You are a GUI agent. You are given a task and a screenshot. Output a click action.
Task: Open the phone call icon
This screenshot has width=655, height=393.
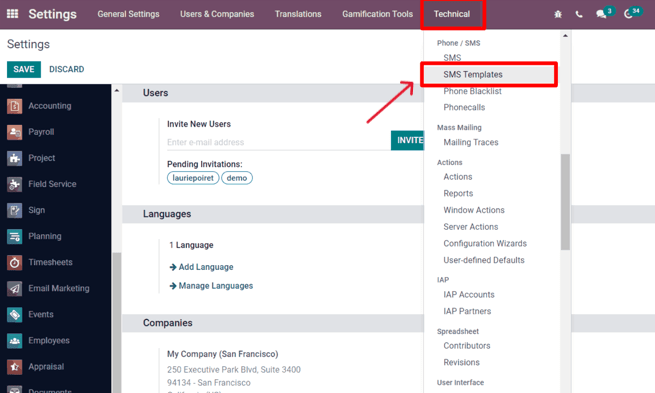579,14
